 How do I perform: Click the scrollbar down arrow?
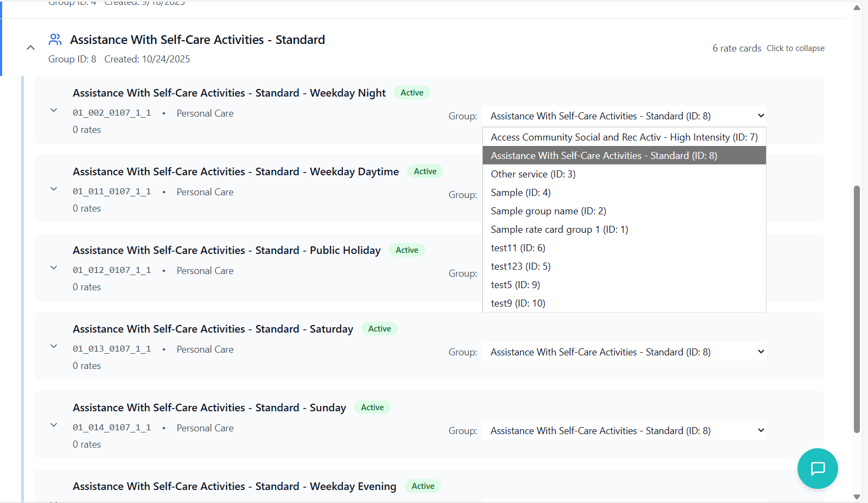857,496
